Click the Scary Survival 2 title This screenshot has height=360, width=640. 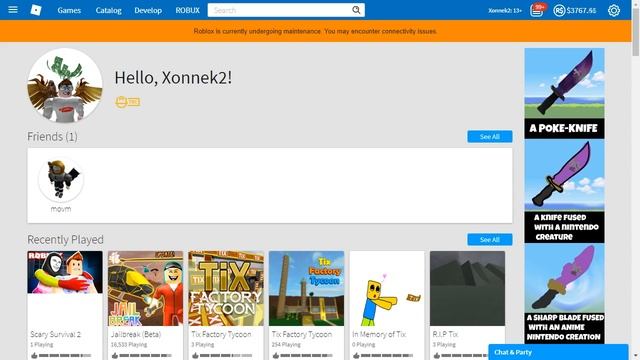pyautogui.click(x=56, y=334)
